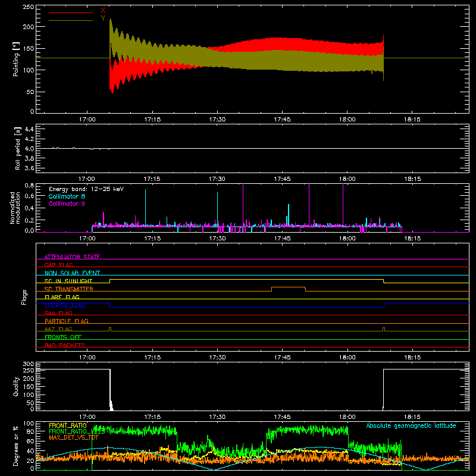
Task: Click the FLARE_FLAG label
Action: coord(62,297)
